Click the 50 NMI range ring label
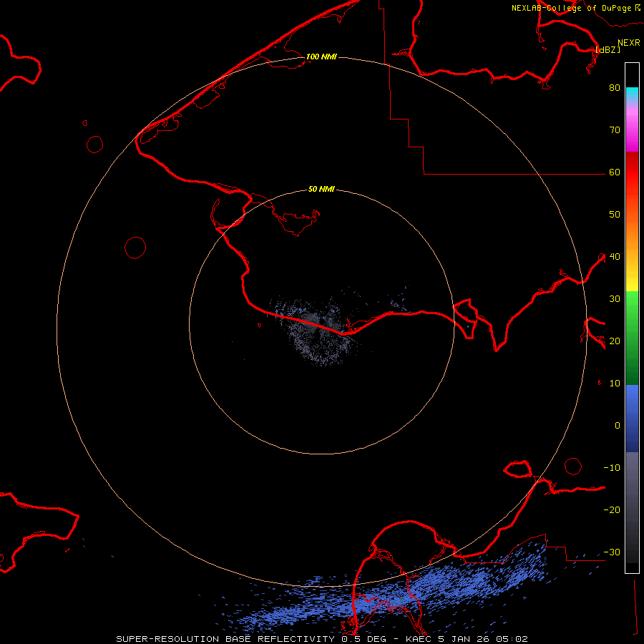The height and width of the screenshot is (644, 644). coord(321,189)
